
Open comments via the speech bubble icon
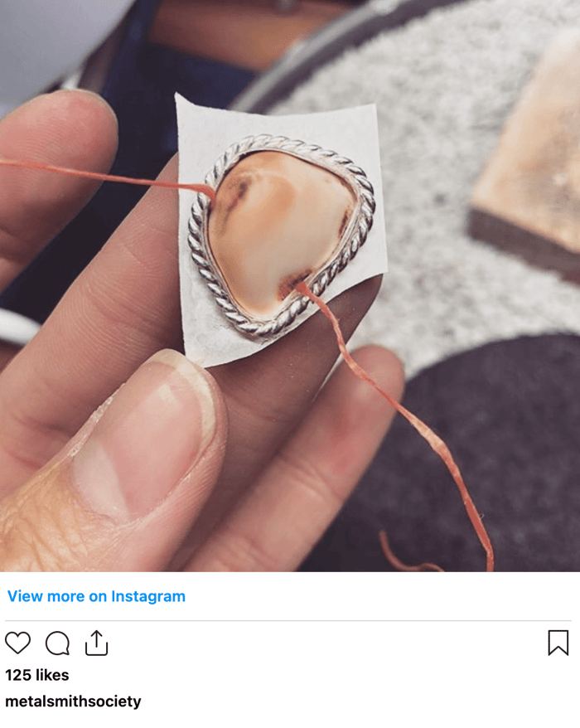coord(57,643)
